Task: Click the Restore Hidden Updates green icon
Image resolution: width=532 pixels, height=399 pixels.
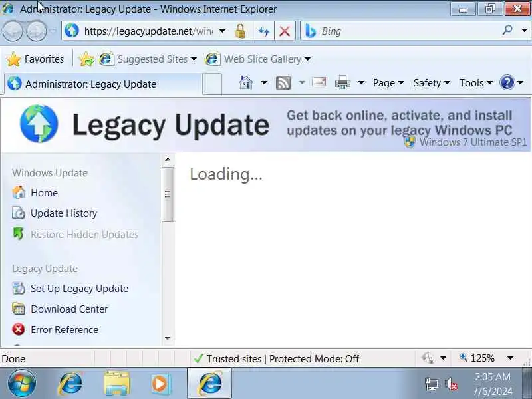Action: click(19, 234)
